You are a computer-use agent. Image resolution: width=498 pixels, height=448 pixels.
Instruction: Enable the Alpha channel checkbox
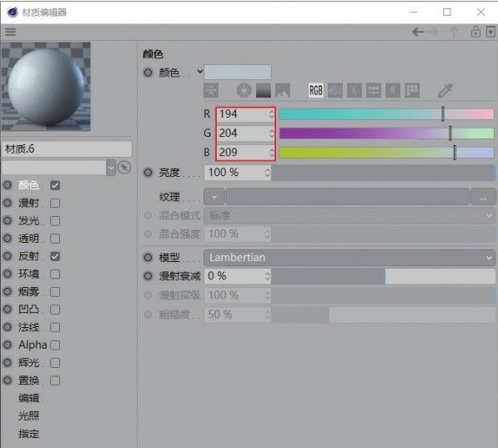click(x=55, y=345)
